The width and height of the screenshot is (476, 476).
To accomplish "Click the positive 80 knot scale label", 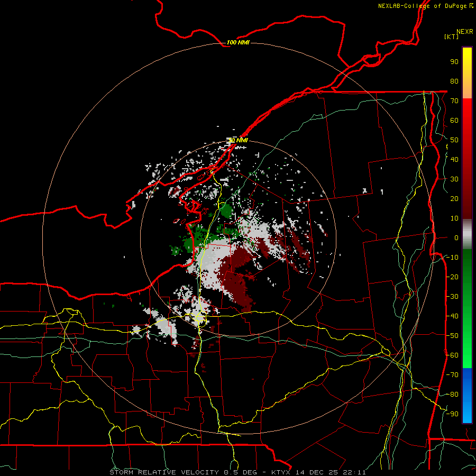I will tap(454, 81).
